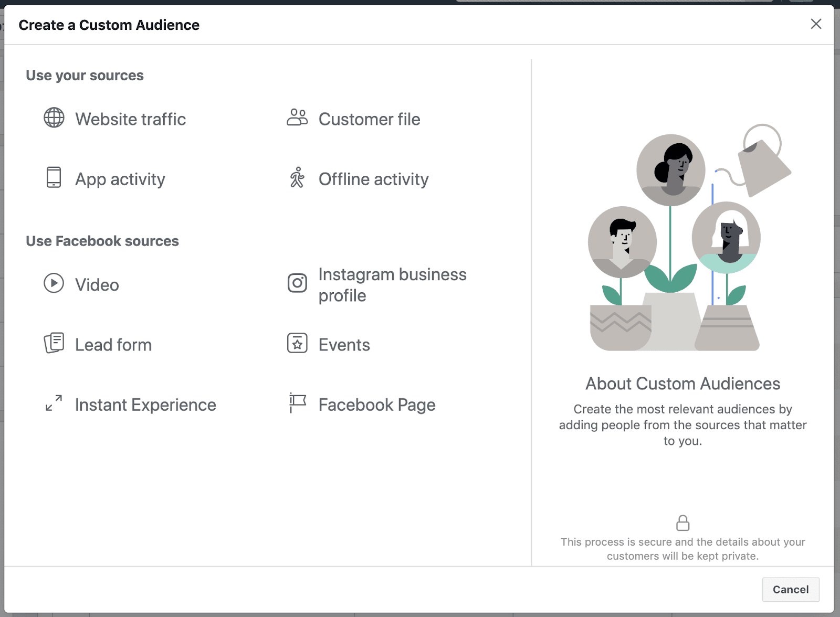
Task: Click the Create a Custom Audience title
Action: 109,25
